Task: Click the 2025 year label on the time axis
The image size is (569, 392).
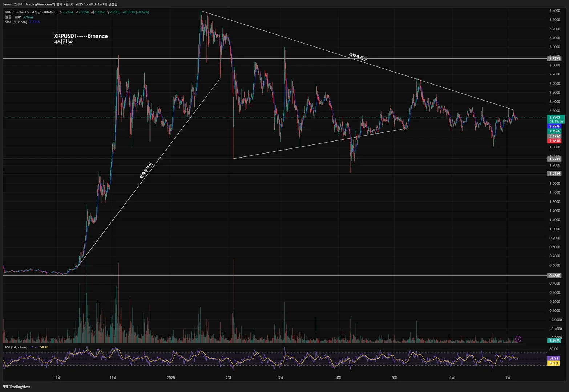Action: (x=171, y=378)
